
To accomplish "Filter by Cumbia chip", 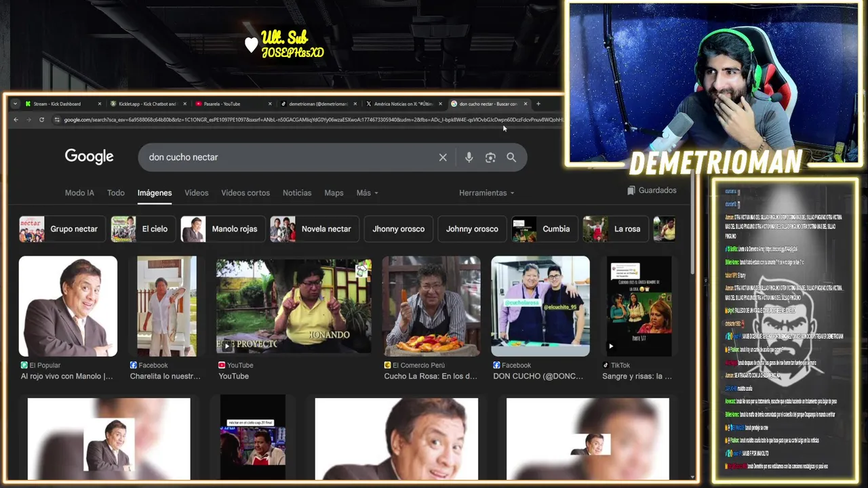I will 545,229.
